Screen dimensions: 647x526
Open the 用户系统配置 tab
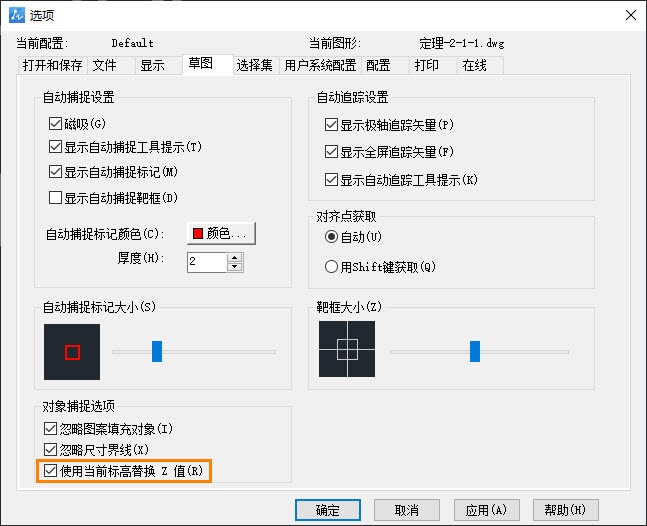coord(320,65)
